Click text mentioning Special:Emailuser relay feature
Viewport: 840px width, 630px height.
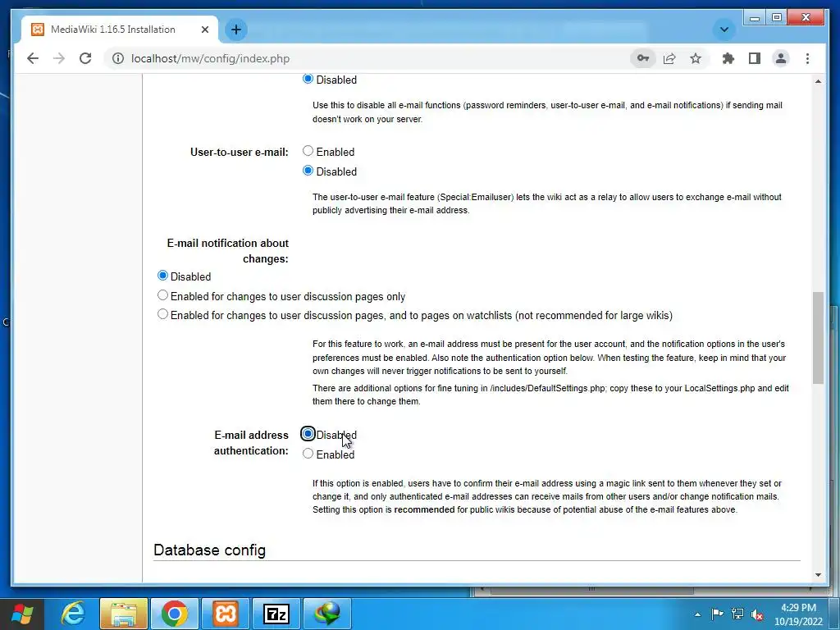[x=547, y=203]
